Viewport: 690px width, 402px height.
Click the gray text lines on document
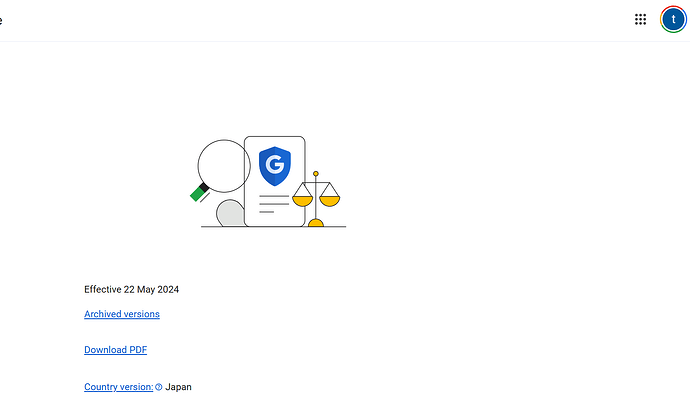(x=274, y=204)
